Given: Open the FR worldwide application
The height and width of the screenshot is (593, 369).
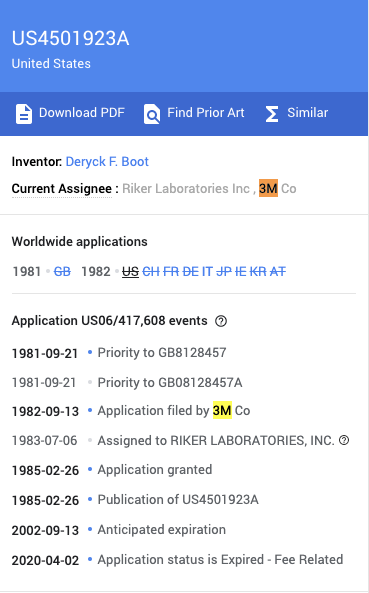Looking at the screenshot, I should (171, 272).
